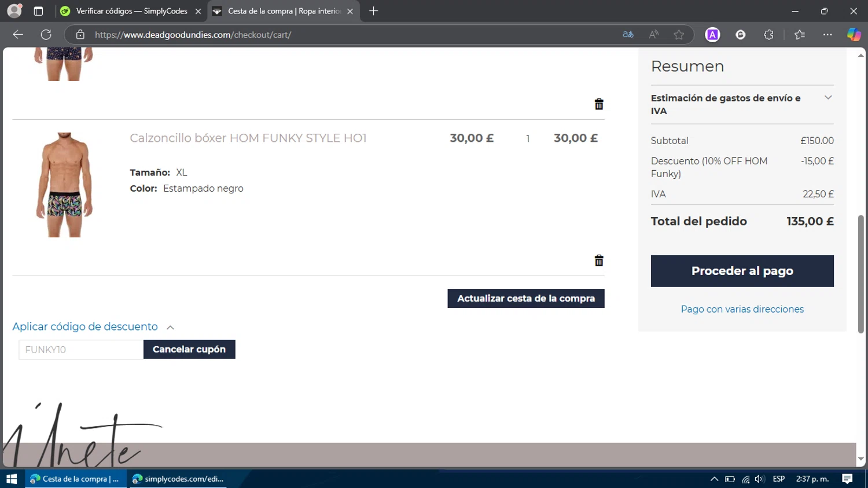
Task: Open the notification center
Action: click(x=847, y=479)
